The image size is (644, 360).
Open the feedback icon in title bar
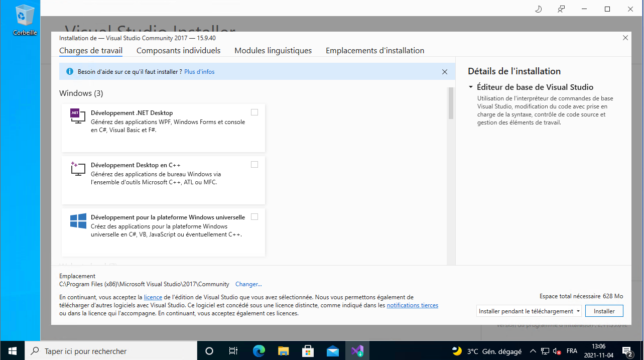click(561, 9)
